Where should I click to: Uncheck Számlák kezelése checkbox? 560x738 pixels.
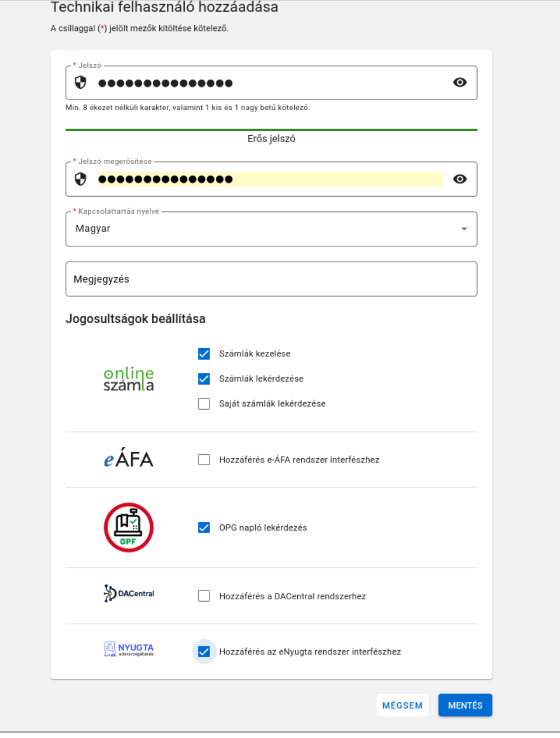click(204, 353)
